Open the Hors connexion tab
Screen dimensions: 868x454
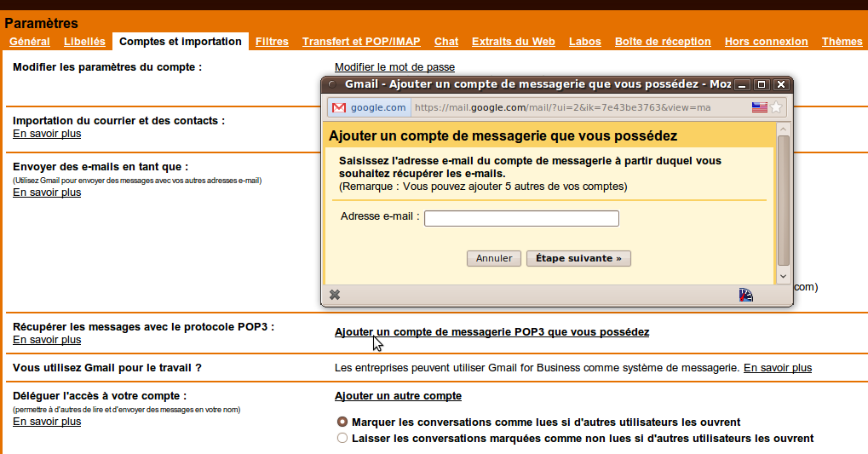click(x=766, y=42)
